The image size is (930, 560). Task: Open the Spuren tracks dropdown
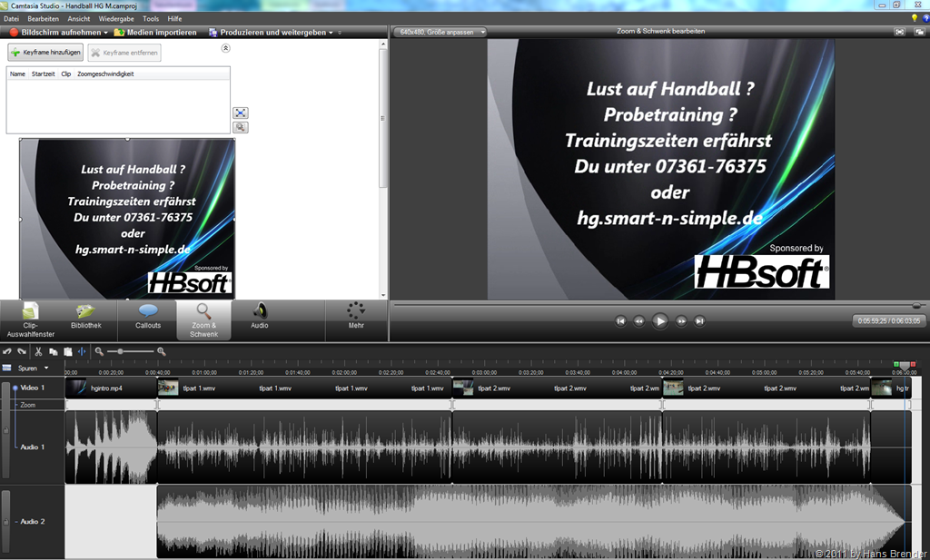[x=45, y=368]
